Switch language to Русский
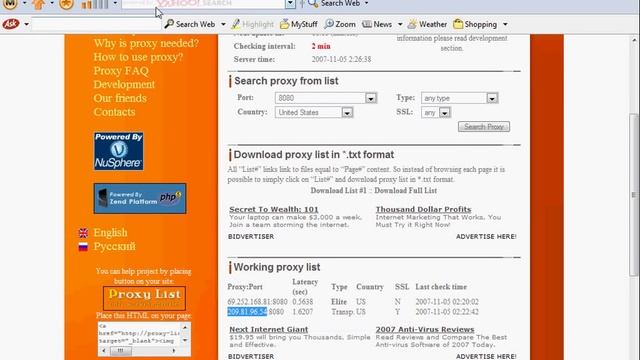This screenshot has width=640, height=360. pyautogui.click(x=114, y=247)
